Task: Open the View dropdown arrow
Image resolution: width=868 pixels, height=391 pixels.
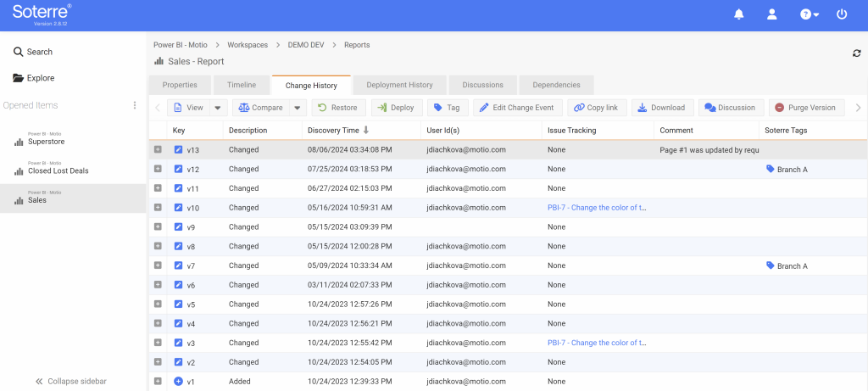Action: click(x=218, y=108)
